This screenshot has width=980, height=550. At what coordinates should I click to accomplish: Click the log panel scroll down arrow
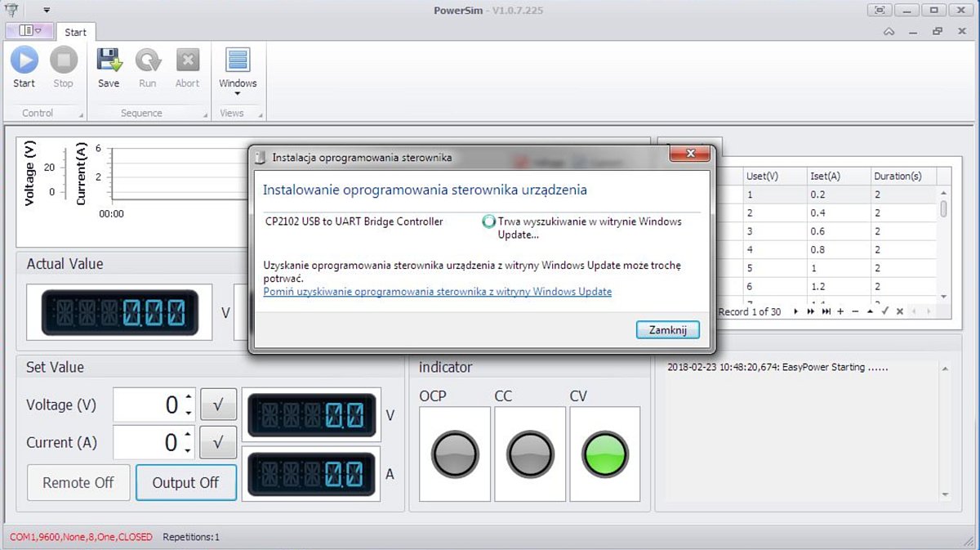click(x=946, y=495)
